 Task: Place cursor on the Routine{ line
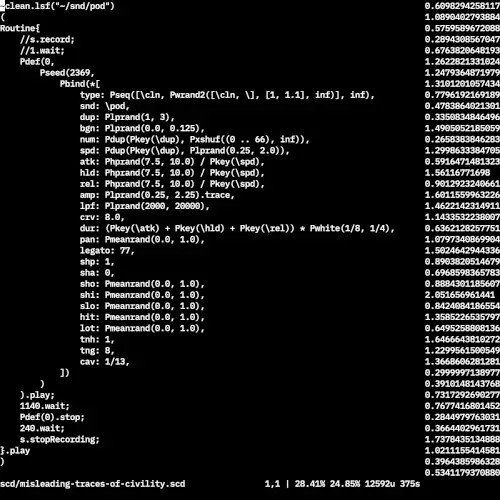20,28
